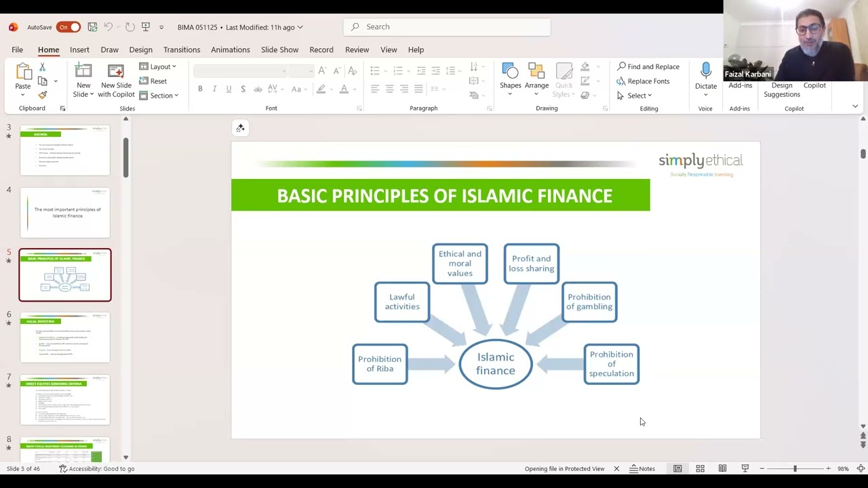Open the Section dropdown
Image resolution: width=868 pixels, height=488 pixels.
[159, 96]
